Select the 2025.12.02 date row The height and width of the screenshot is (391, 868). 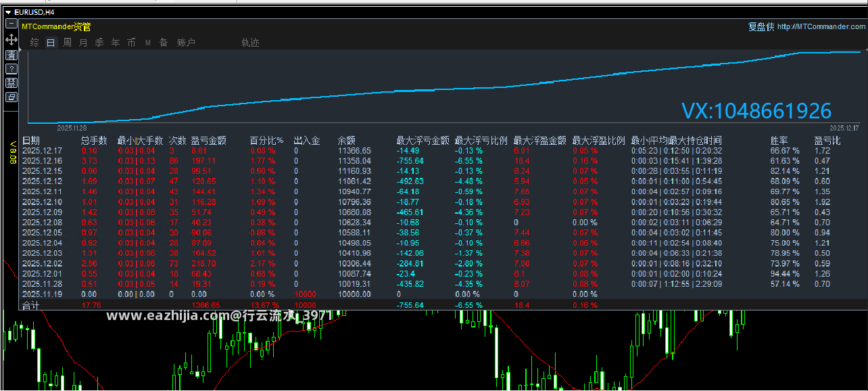point(42,263)
